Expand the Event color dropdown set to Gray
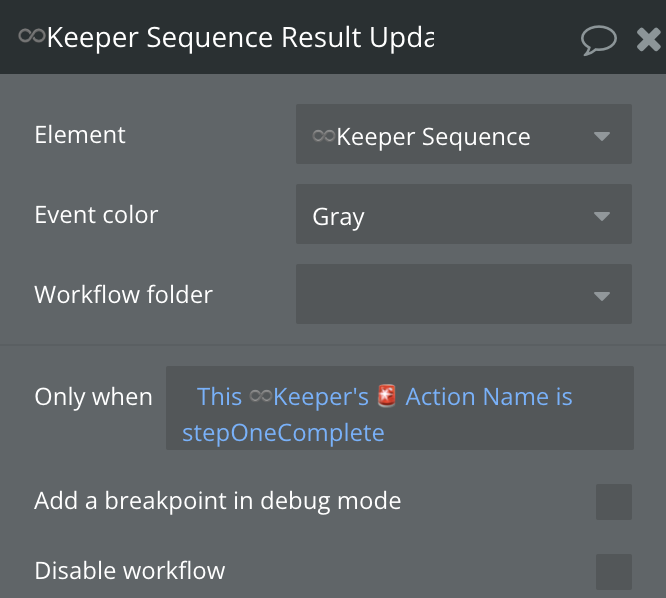 click(463, 216)
